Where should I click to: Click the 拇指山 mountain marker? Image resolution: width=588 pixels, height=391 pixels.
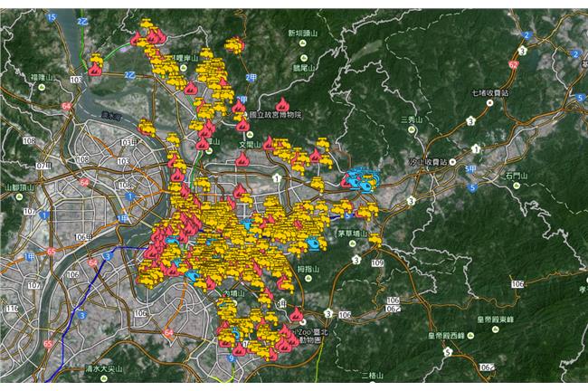308,279
